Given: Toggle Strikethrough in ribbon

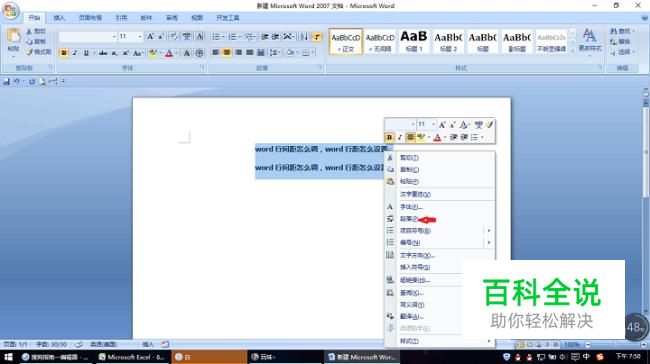Looking at the screenshot, I should pos(103,53).
